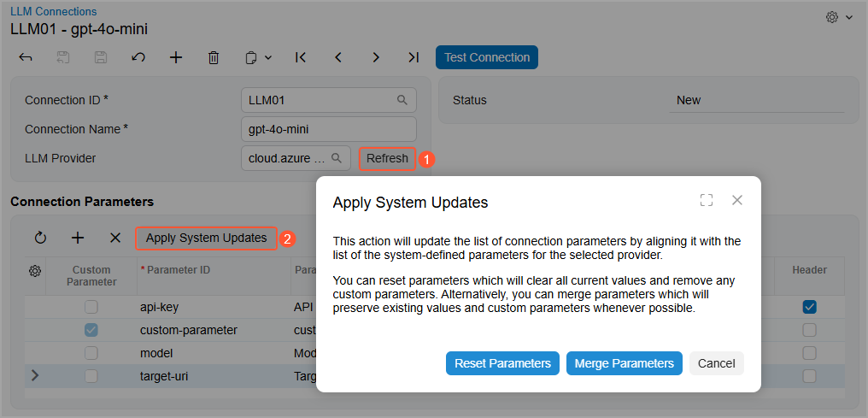Close the Apply System Updates dialog
Viewport: 868px width, 418px height.
click(x=736, y=200)
